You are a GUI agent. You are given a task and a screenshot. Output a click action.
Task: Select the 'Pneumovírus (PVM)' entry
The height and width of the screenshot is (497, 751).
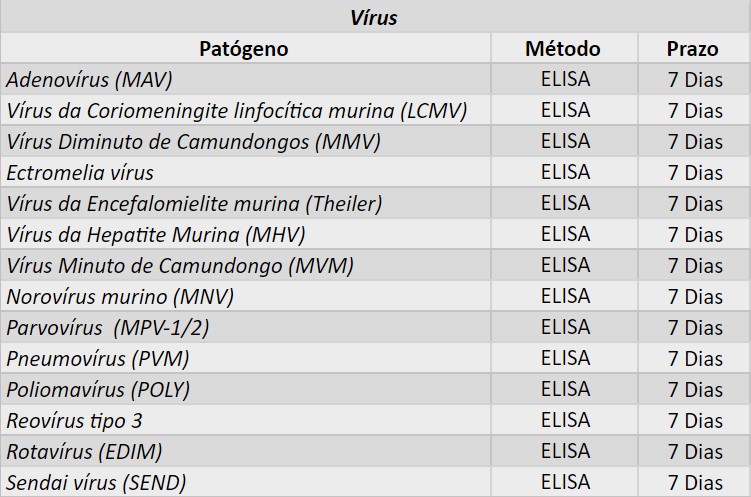coord(98,358)
